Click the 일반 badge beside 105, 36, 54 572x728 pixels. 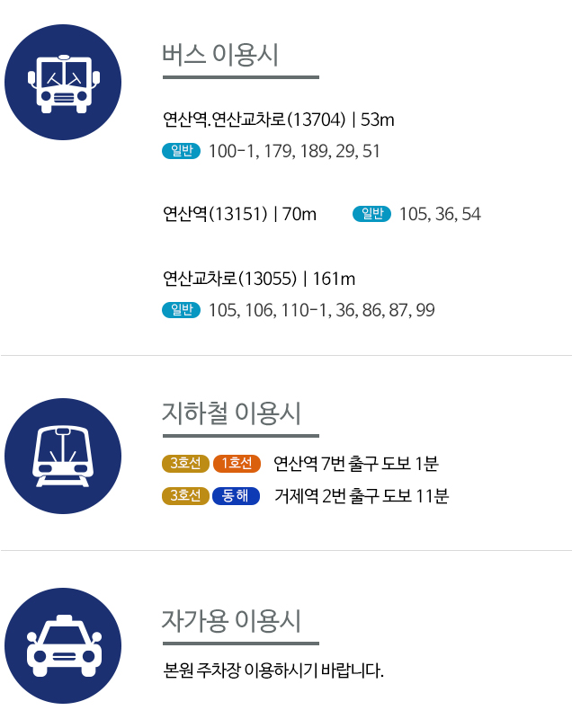pyautogui.click(x=371, y=214)
